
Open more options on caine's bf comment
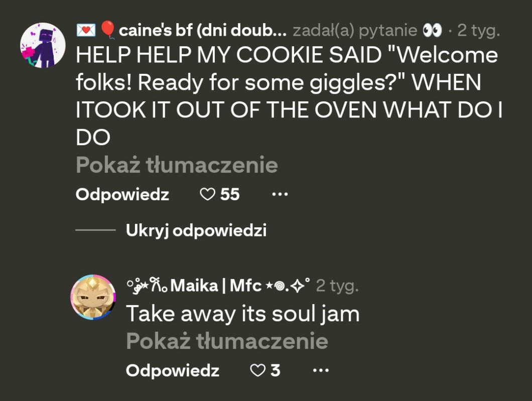click(x=280, y=194)
